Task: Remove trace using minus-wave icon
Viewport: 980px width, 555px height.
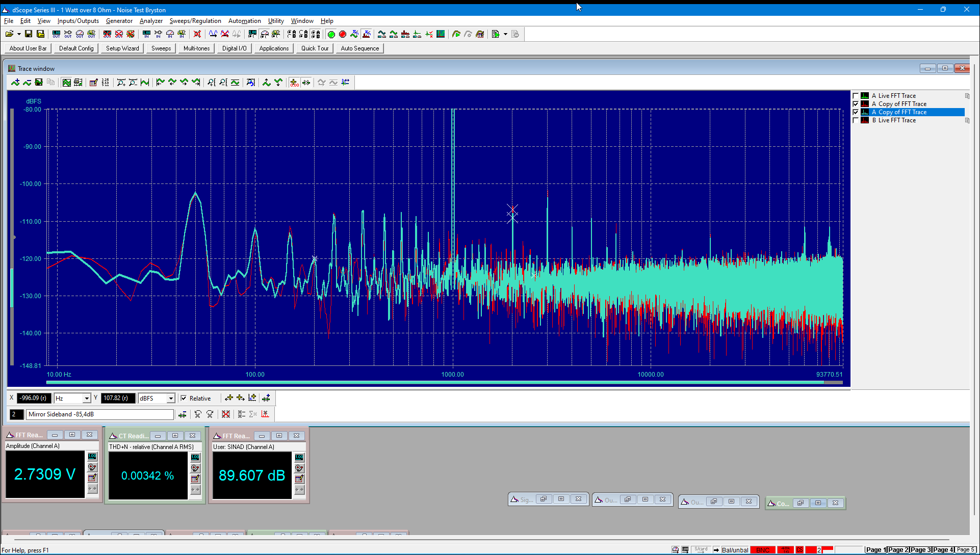Action: point(27,83)
